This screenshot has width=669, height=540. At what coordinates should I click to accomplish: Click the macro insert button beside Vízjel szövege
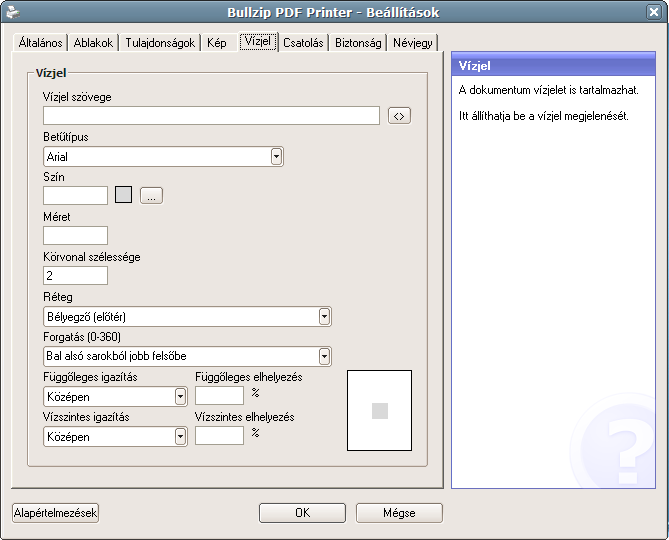pos(399,116)
